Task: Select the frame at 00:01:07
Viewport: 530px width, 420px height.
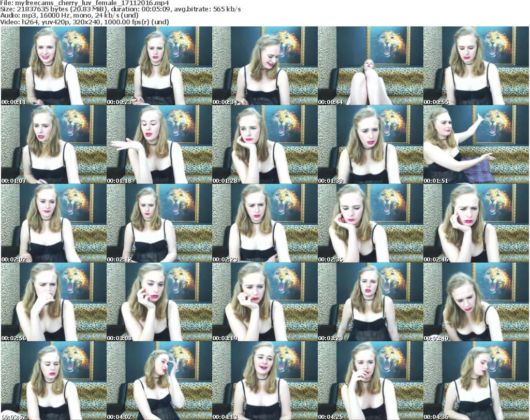Action: tap(54, 144)
